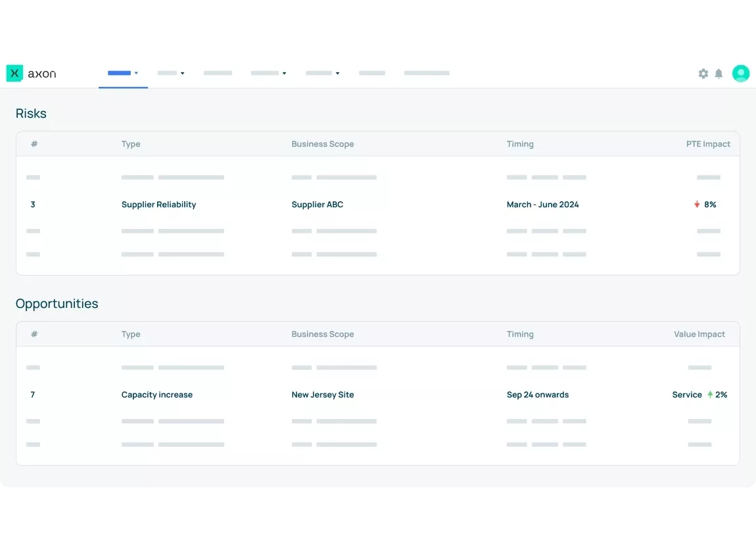The width and height of the screenshot is (756, 546).
Task: Open notifications via the bell icon
Action: [719, 73]
